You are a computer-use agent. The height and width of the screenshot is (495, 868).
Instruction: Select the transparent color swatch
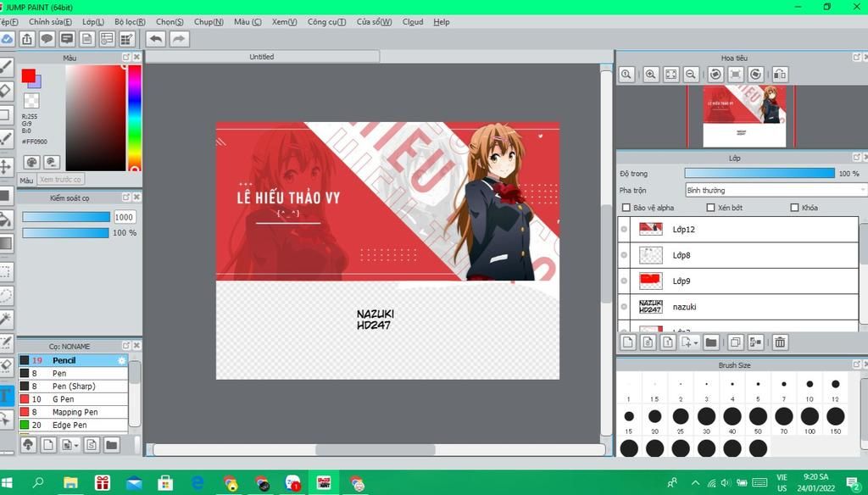click(31, 100)
